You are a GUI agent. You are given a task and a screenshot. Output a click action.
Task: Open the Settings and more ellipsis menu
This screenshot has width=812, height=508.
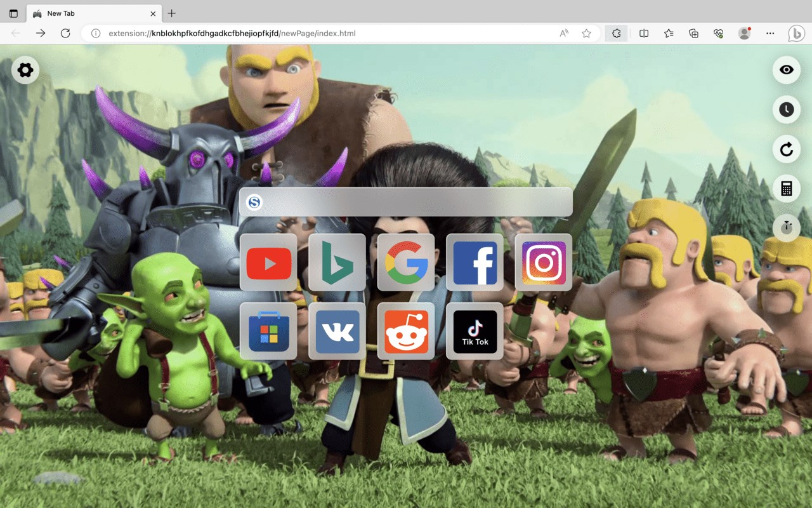[x=770, y=33]
